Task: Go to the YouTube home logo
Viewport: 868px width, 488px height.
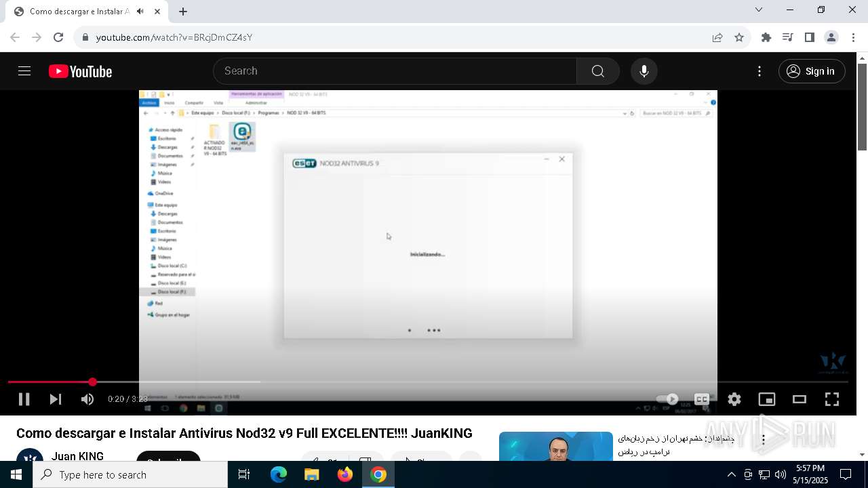Action: (80, 71)
